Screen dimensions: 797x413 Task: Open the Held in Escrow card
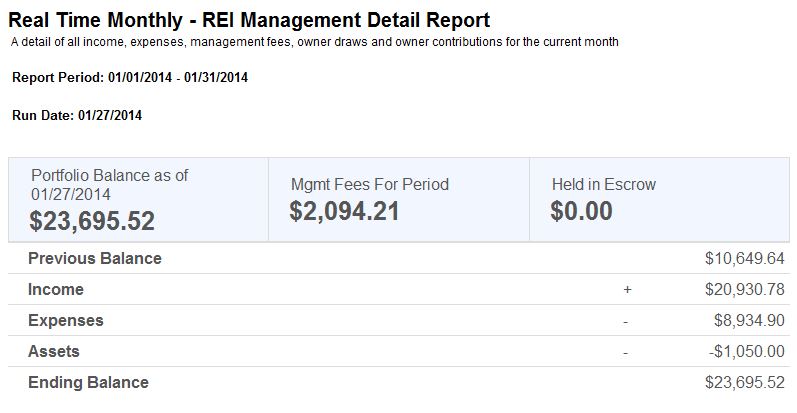coord(660,200)
